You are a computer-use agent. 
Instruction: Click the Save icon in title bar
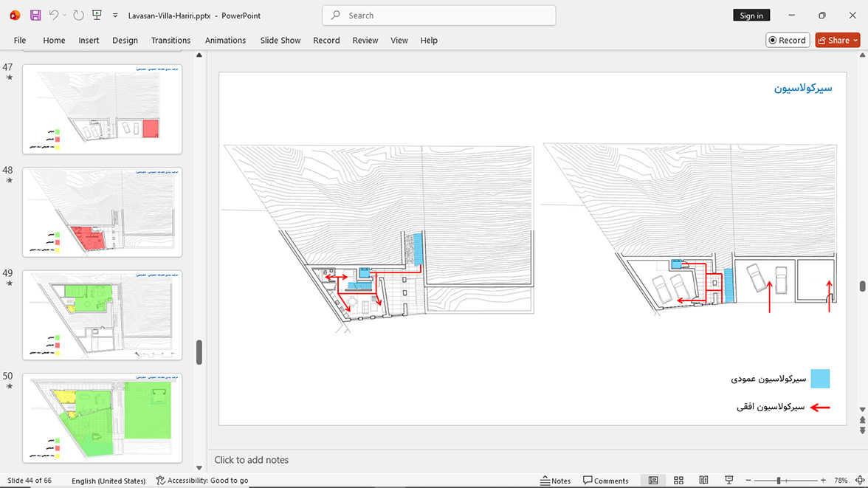click(x=35, y=16)
